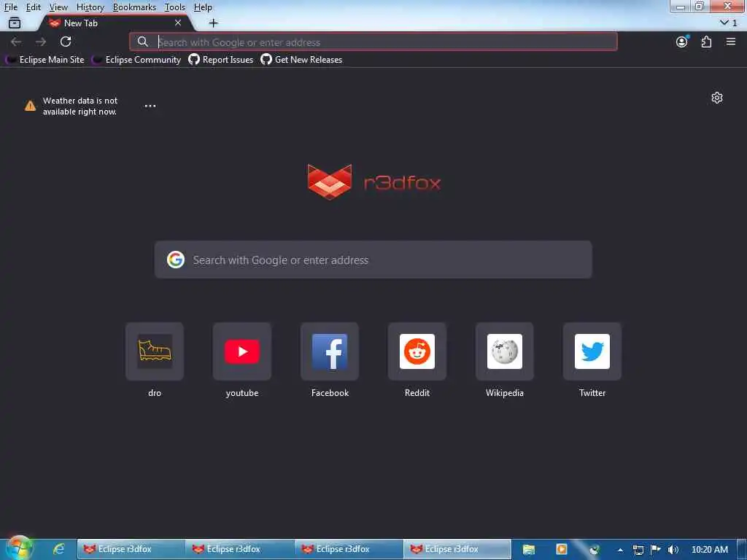The image size is (747, 560).
Task: Open the Wikipedia shortcut tile
Action: (x=505, y=351)
